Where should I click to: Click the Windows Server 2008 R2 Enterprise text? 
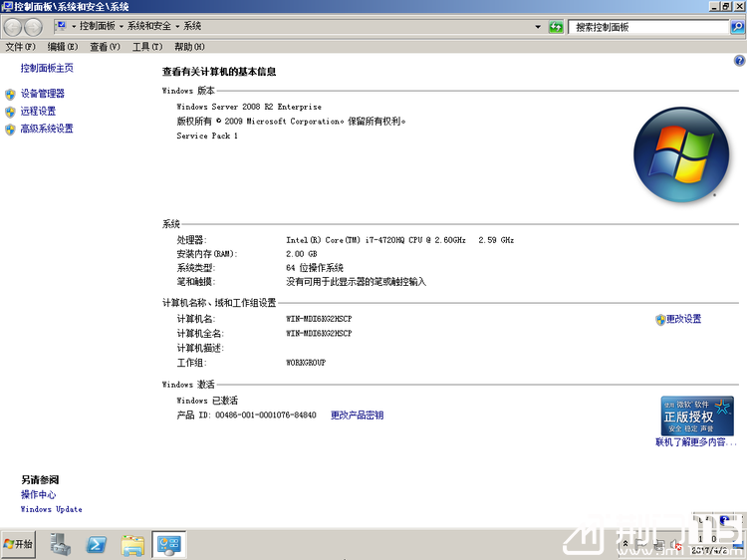pos(249,107)
